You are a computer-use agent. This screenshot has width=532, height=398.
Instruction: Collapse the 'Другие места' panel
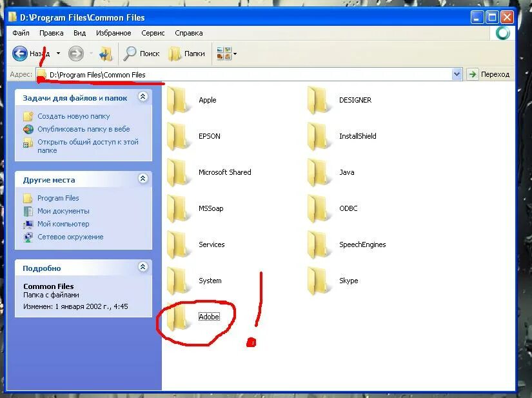(x=143, y=179)
